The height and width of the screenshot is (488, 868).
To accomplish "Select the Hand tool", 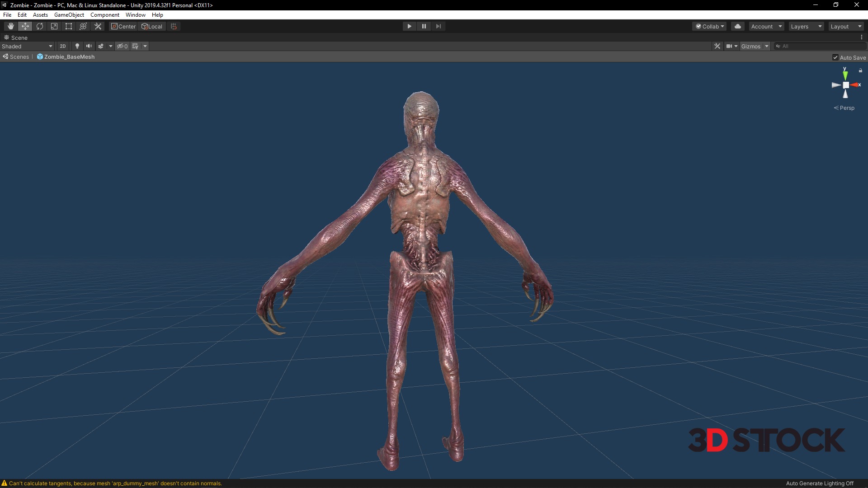I will click(10, 26).
